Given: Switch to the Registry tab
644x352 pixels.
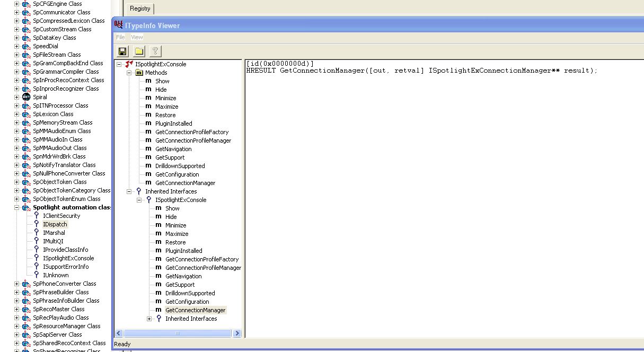Looking at the screenshot, I should (x=140, y=8).
